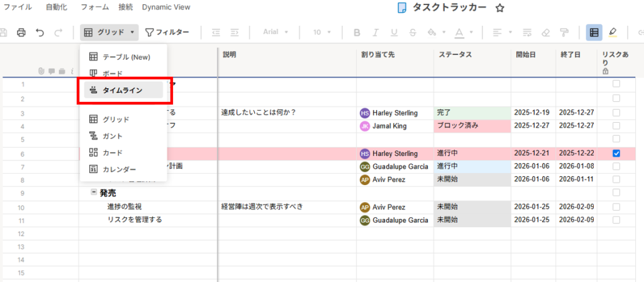
Task: Click the ステータス column header
Action: pyautogui.click(x=455, y=55)
